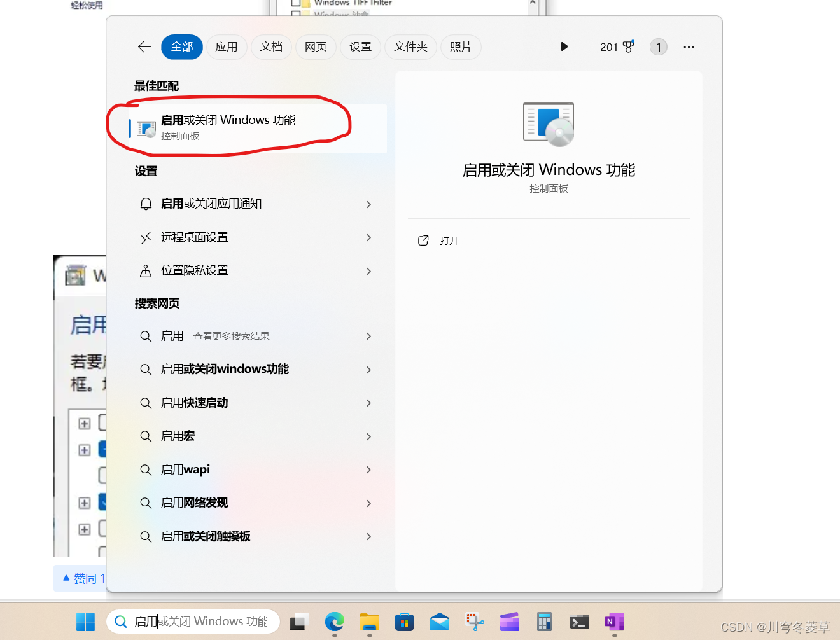Click the 赞同 upvote button behind search panel

pyautogui.click(x=80, y=578)
